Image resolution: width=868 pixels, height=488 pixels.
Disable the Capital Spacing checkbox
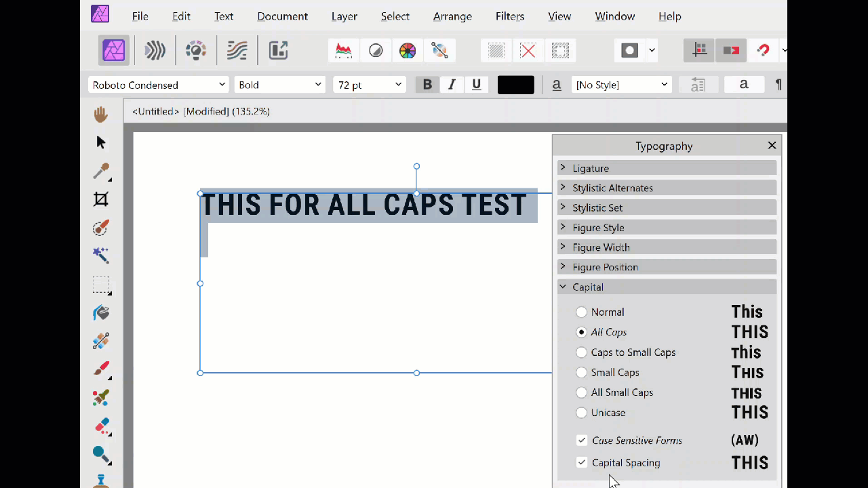[581, 462]
